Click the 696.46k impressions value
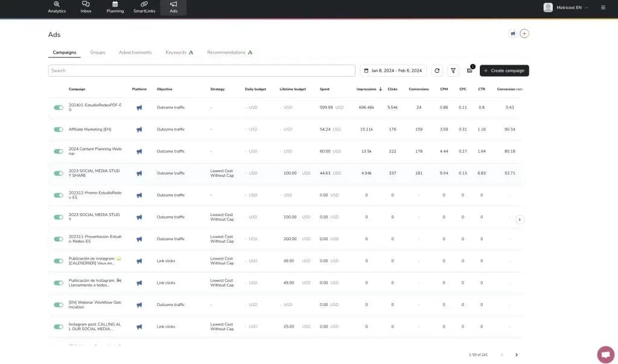This screenshot has height=364, width=618. point(366,107)
